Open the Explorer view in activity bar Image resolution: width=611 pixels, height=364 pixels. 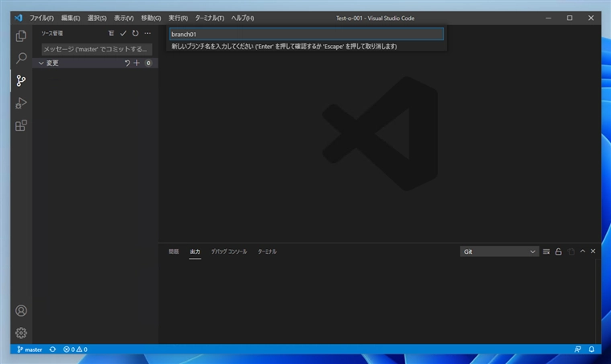point(21,36)
